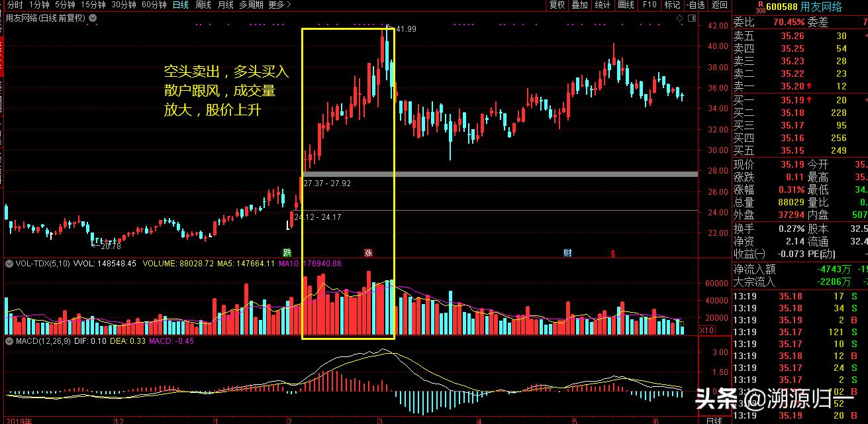Click the 返回 back button
868x424 pixels.
[x=719, y=5]
